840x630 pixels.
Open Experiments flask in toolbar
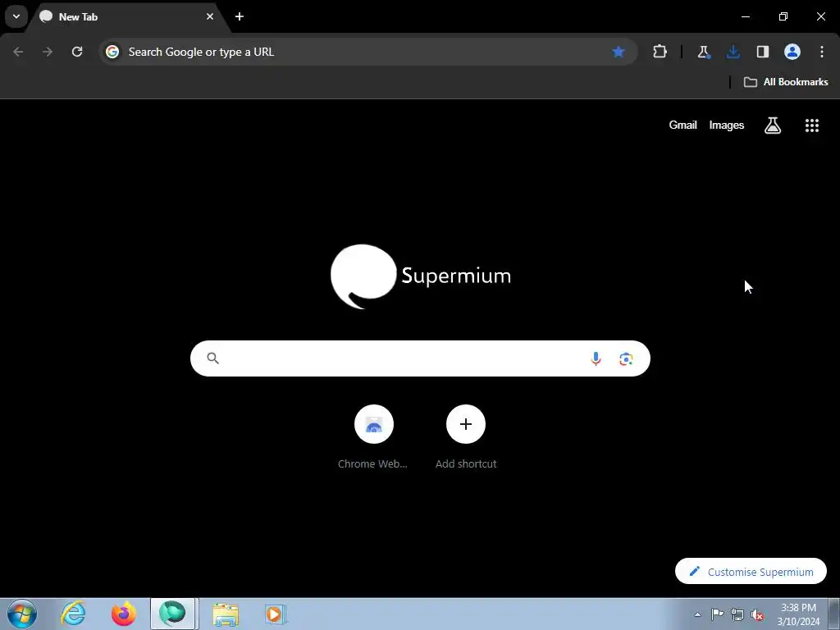pyautogui.click(x=703, y=52)
